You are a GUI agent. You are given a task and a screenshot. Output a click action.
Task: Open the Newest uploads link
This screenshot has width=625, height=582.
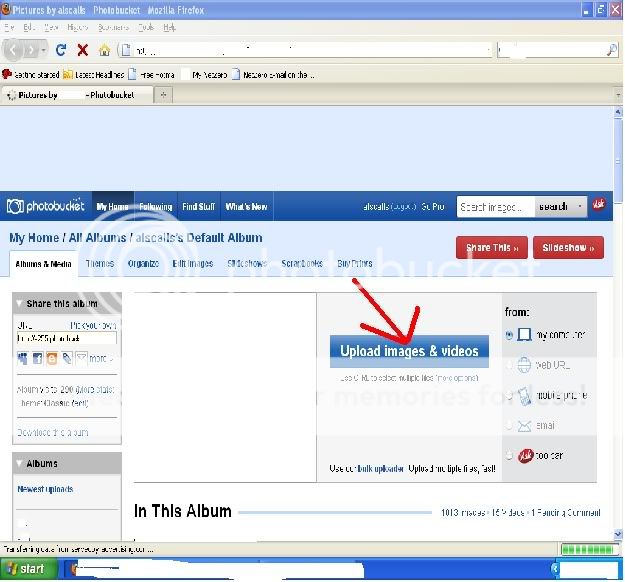coord(45,489)
